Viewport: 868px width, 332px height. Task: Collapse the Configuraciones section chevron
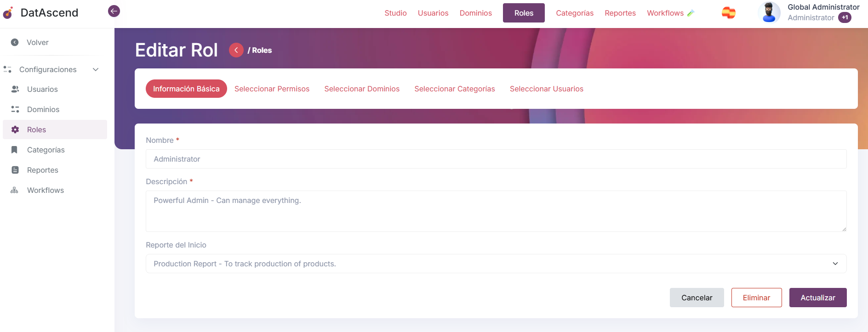pyautogui.click(x=96, y=69)
